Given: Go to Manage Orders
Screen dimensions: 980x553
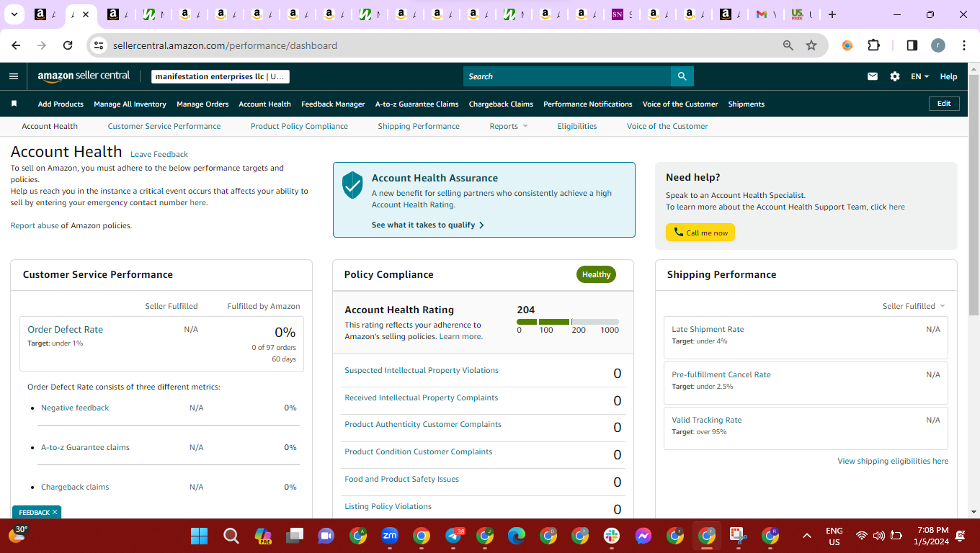Looking at the screenshot, I should 202,104.
